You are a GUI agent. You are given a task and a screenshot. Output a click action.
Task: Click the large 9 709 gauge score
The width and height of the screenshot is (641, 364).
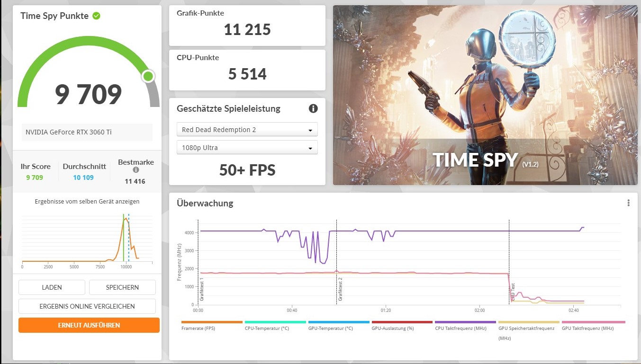click(x=89, y=94)
